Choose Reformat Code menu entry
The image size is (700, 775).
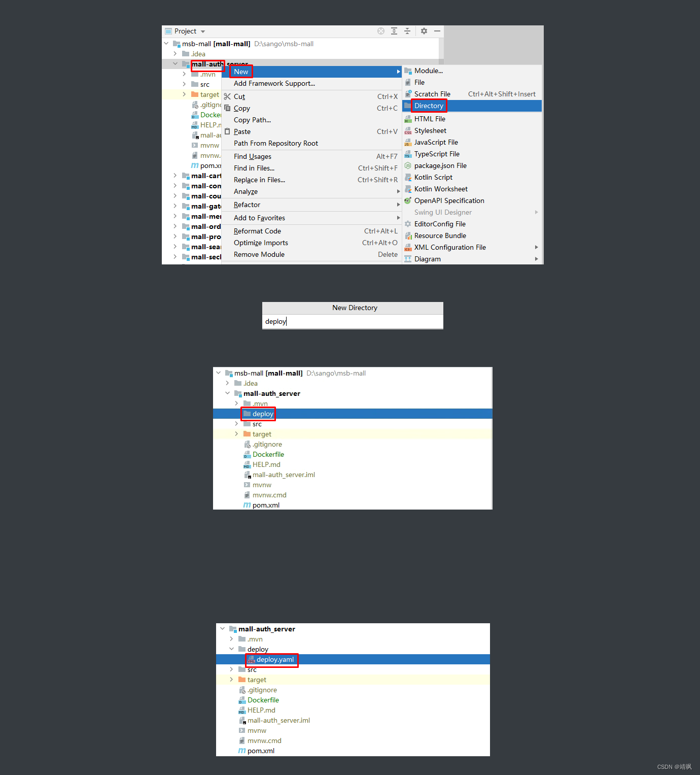tap(312, 231)
